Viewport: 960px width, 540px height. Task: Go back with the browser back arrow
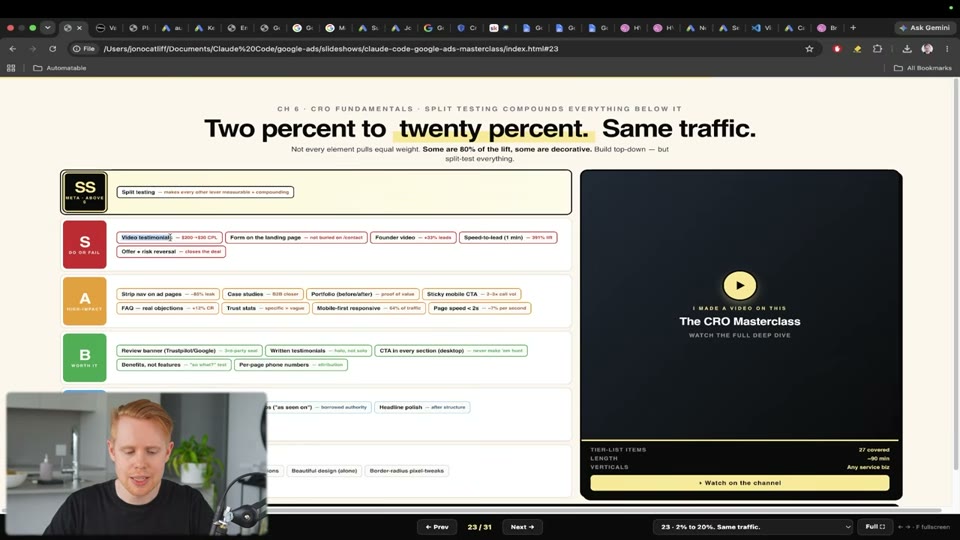point(13,49)
